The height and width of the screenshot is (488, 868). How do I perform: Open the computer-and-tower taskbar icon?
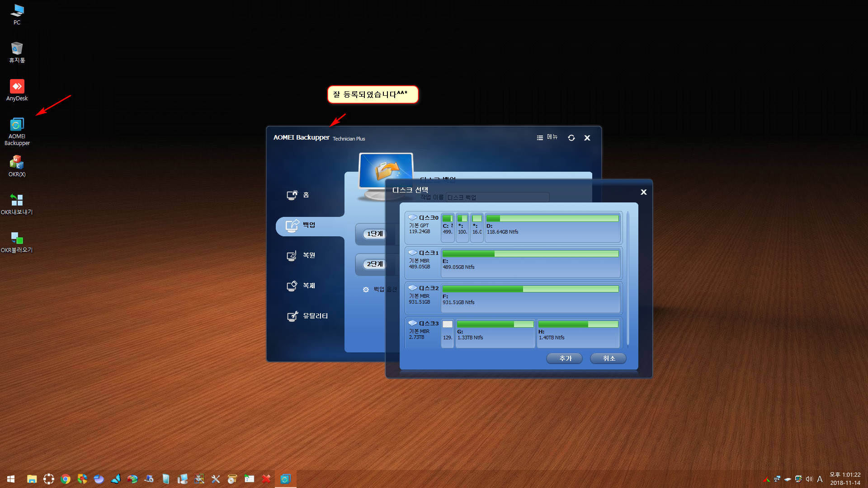183,479
